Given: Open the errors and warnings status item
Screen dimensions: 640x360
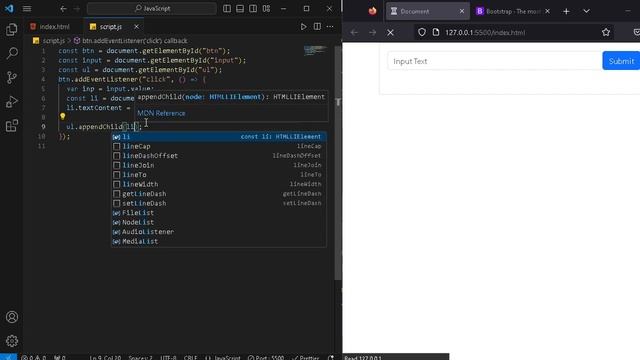Looking at the screenshot, I should pos(34,357).
